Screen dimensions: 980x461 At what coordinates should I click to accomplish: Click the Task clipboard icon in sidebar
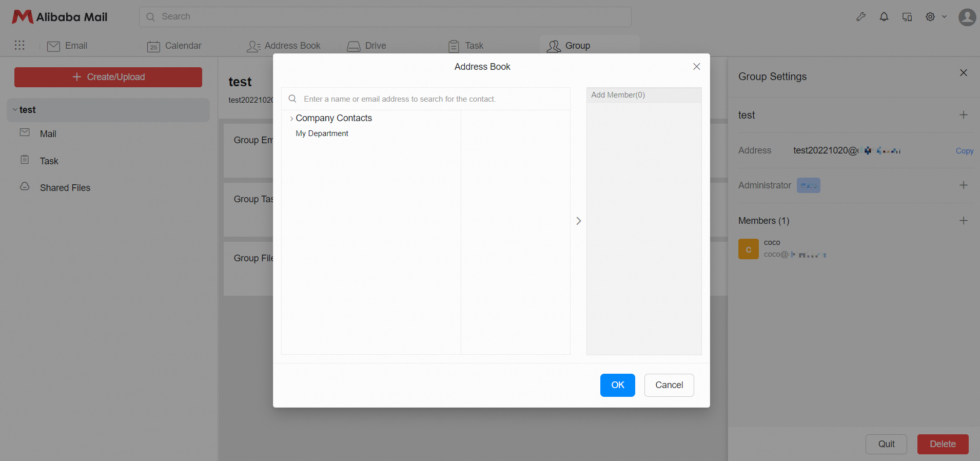(25, 160)
